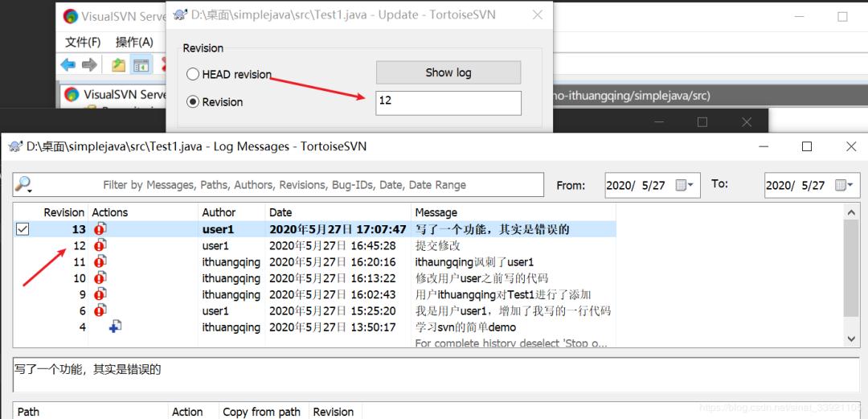Select revision number 9 in the log list
The height and width of the screenshot is (419, 868).
[83, 294]
